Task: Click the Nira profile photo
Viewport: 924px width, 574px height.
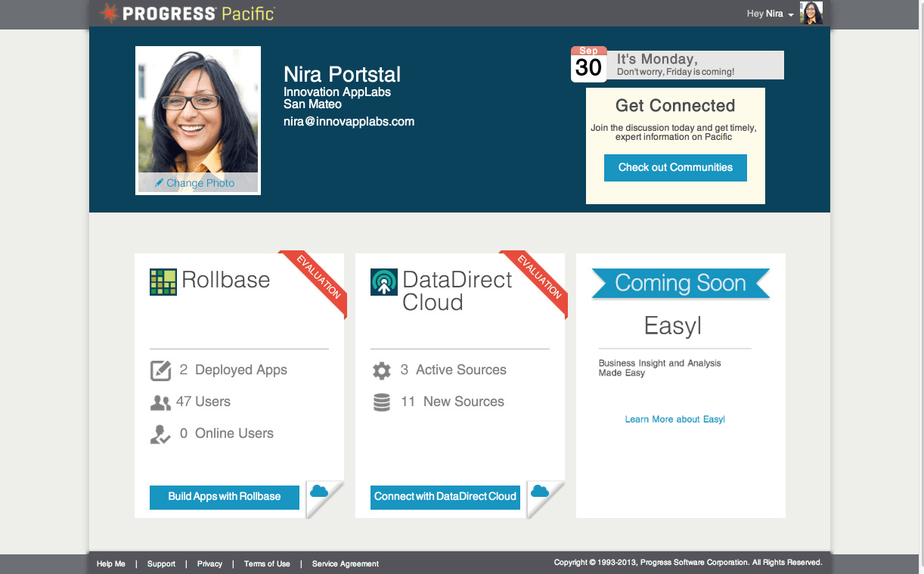Action: tap(198, 120)
